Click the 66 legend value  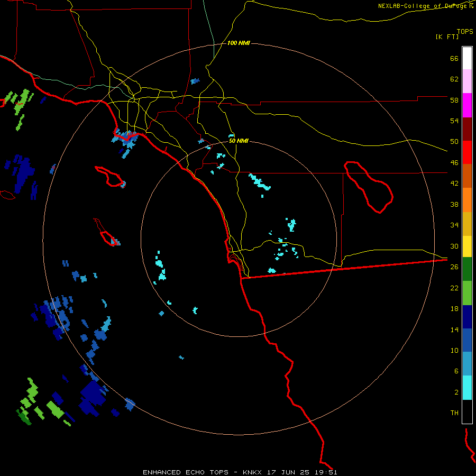[x=454, y=58]
